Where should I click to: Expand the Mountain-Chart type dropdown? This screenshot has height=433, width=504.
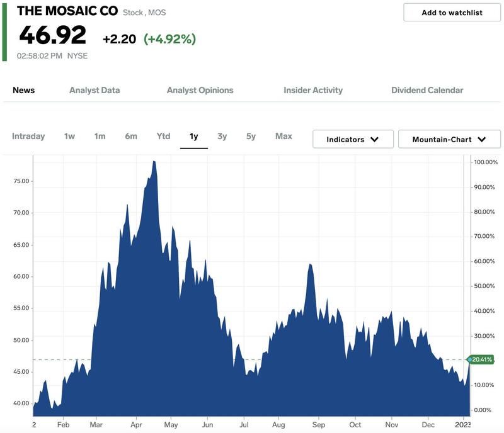tap(449, 139)
